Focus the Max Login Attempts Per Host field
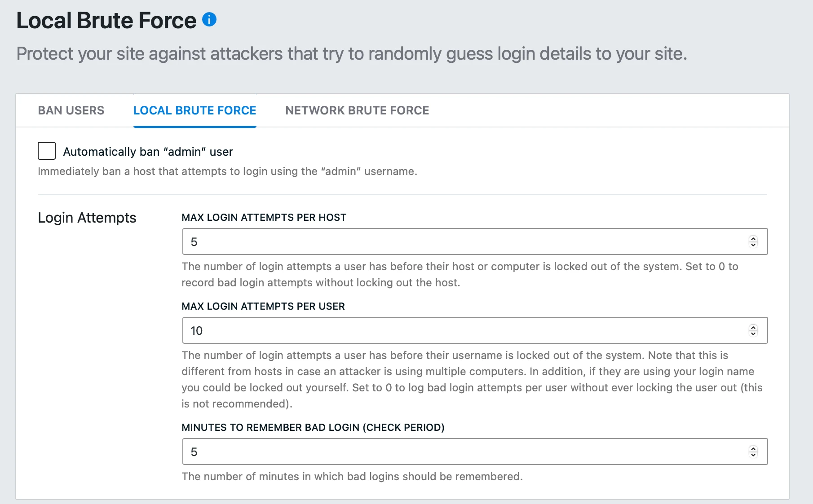This screenshot has height=504, width=813. coord(463,242)
